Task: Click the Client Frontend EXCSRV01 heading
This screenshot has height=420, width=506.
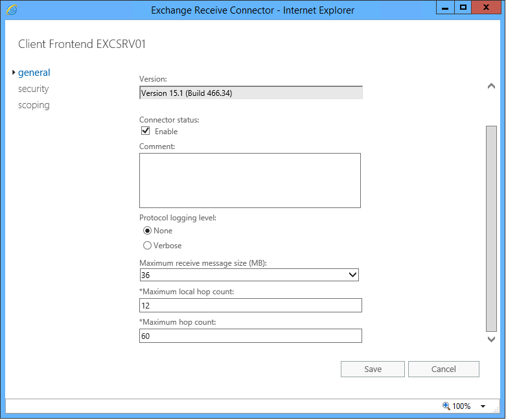Action: click(82, 44)
